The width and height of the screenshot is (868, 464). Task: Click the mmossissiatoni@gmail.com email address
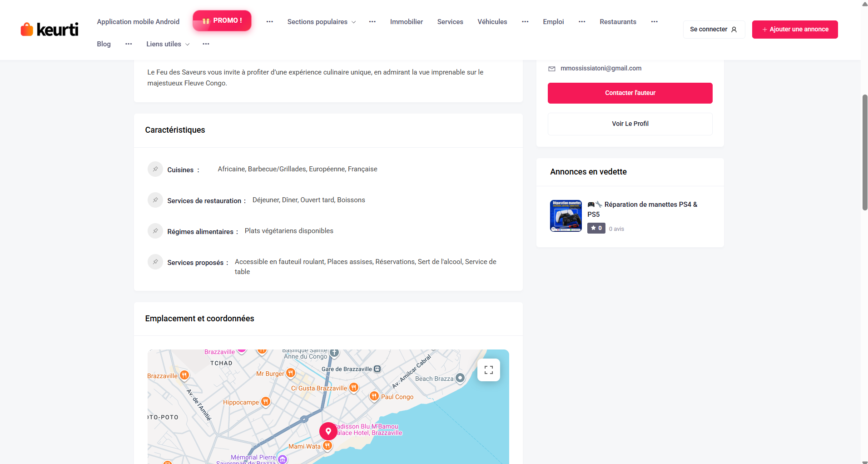[x=601, y=68]
